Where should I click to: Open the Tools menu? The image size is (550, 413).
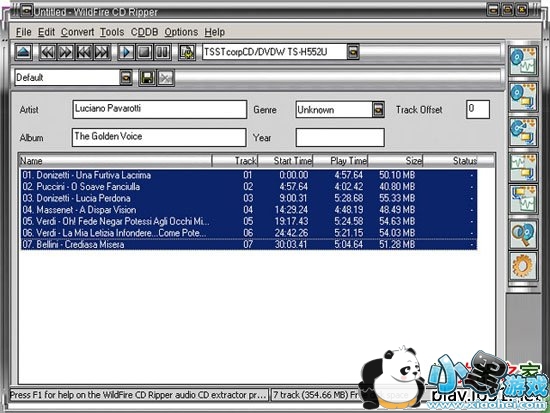point(112,32)
